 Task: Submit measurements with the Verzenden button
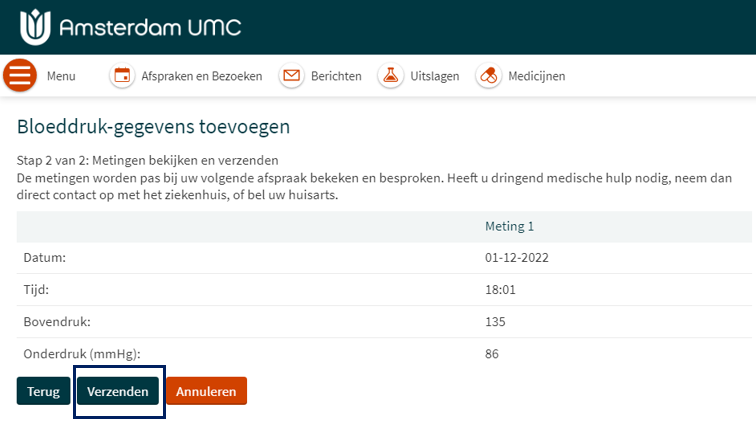tap(118, 391)
